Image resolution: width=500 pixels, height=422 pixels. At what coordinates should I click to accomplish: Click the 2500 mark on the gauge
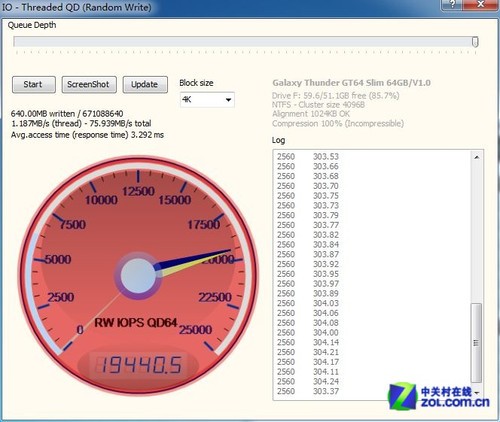pos(61,297)
